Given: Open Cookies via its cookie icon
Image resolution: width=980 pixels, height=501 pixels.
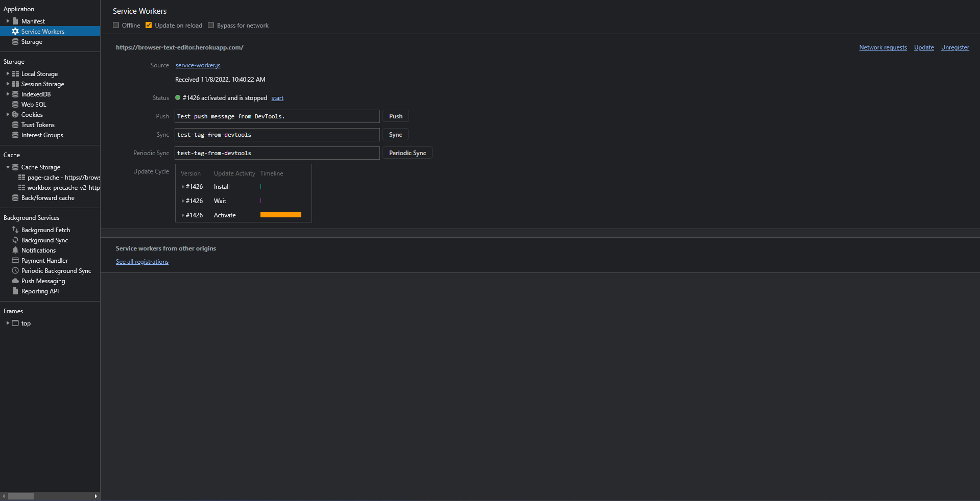Looking at the screenshot, I should click(16, 114).
